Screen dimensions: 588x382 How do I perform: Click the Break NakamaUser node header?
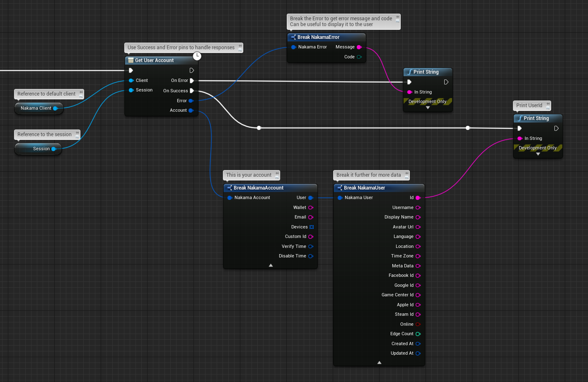379,188
